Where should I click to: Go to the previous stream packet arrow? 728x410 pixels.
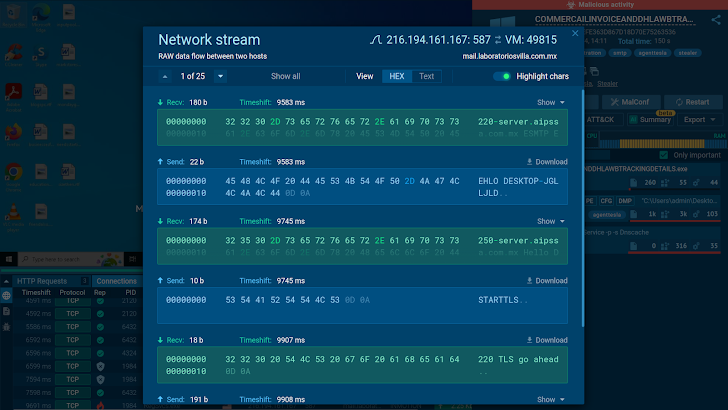tap(165, 76)
